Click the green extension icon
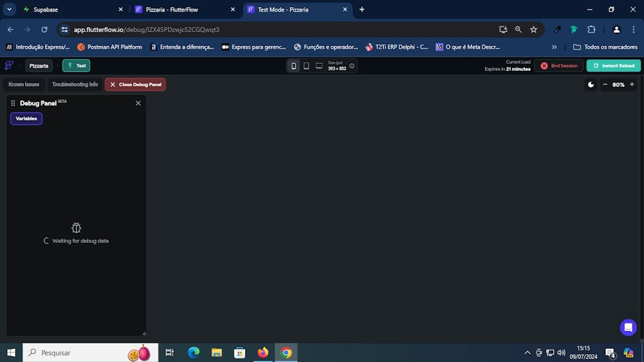The width and height of the screenshot is (644, 362). click(x=574, y=30)
